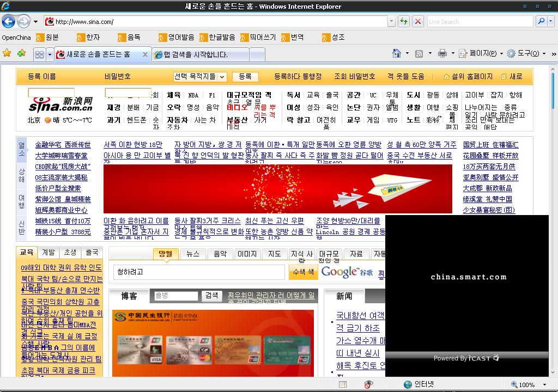The height and width of the screenshot is (392, 558).
Task: Click the magnifier search icon
Action: coord(541,22)
